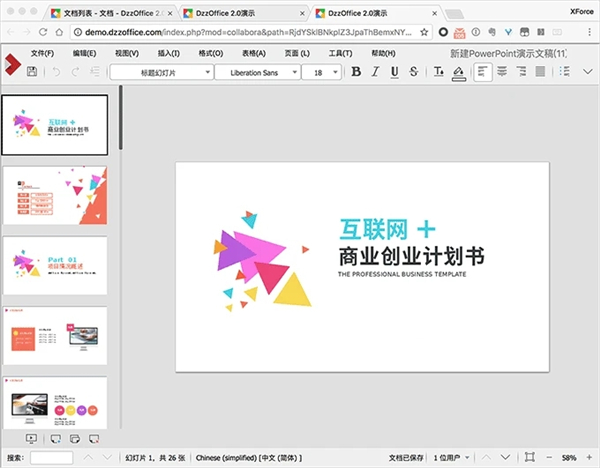Image resolution: width=600 pixels, height=468 pixels.
Task: Click the Save document icon
Action: pos(32,72)
